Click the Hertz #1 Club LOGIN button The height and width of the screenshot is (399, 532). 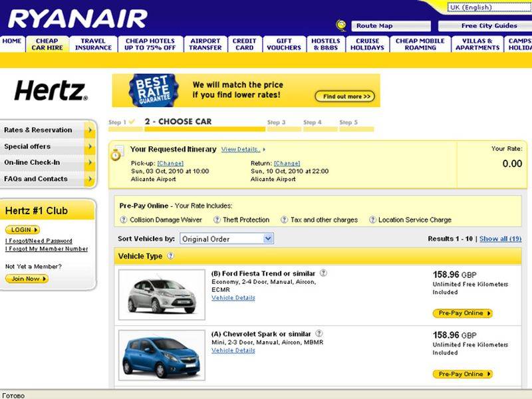click(x=23, y=229)
